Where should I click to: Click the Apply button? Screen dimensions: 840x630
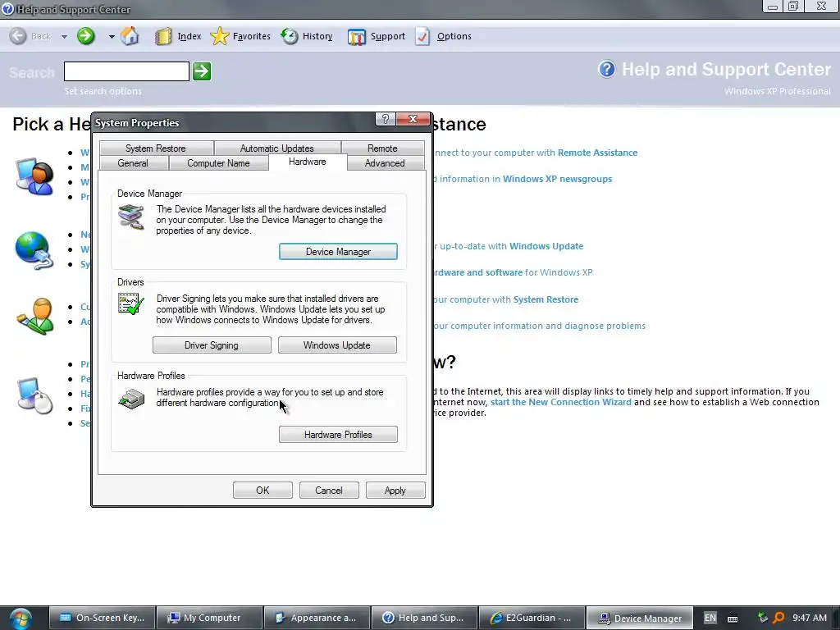[x=395, y=491]
